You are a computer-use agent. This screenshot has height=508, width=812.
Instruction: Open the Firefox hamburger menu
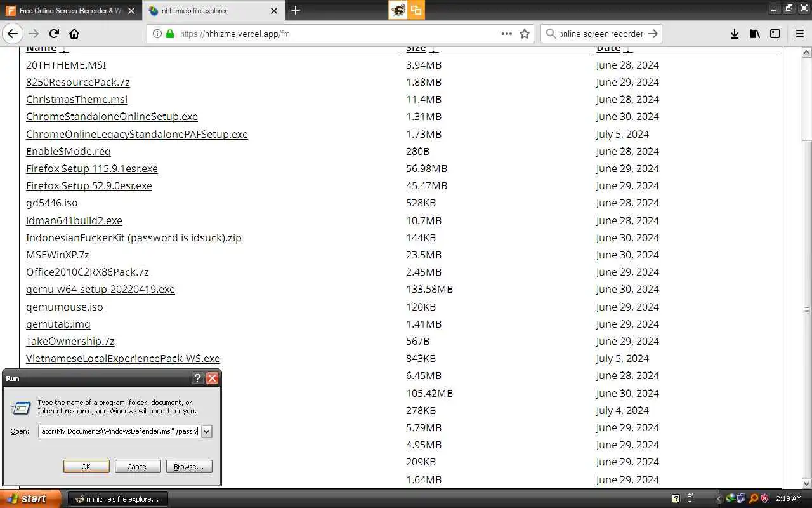799,34
